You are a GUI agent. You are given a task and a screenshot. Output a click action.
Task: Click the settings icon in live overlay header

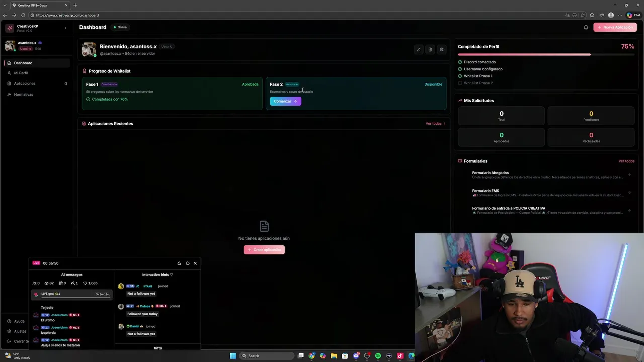tap(188, 263)
